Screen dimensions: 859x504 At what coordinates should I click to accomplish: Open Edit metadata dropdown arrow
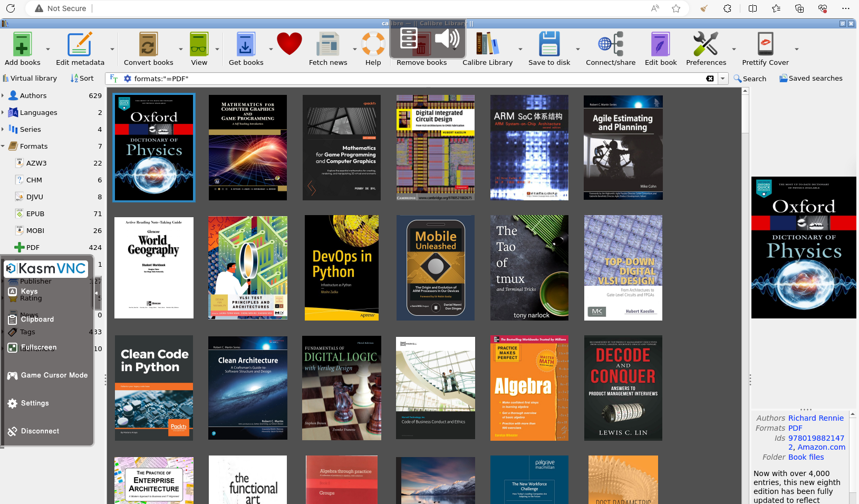click(x=112, y=49)
